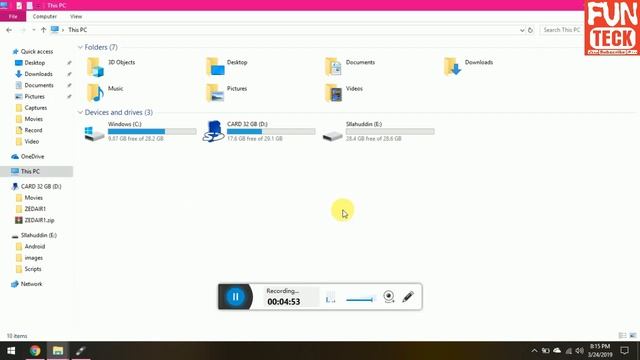Switch to details view layout icon

(x=622, y=336)
